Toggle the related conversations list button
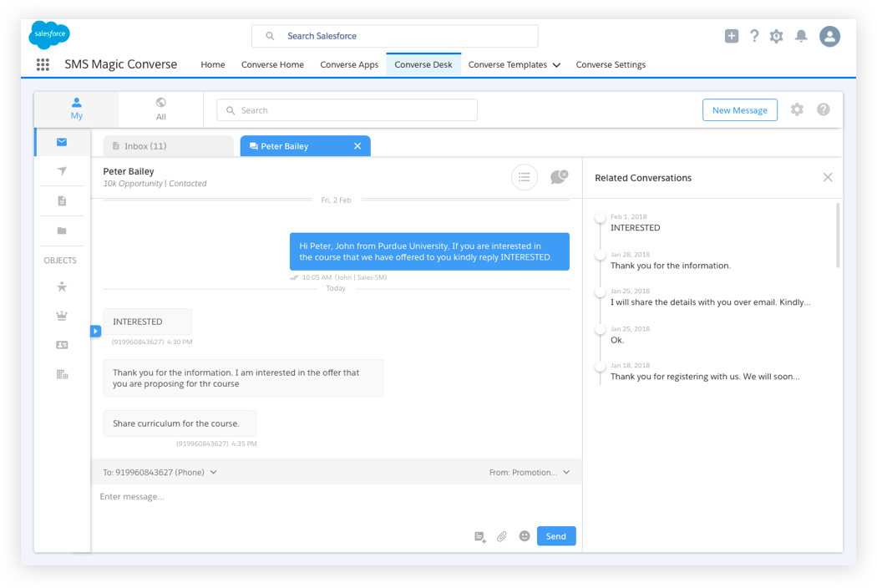Viewport: 877px width, 588px height. coord(525,177)
